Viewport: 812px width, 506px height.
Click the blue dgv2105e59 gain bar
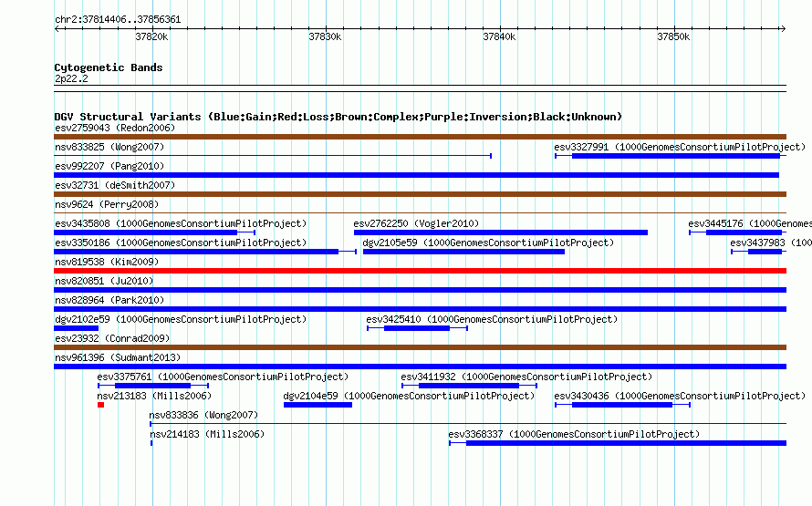coord(464,252)
